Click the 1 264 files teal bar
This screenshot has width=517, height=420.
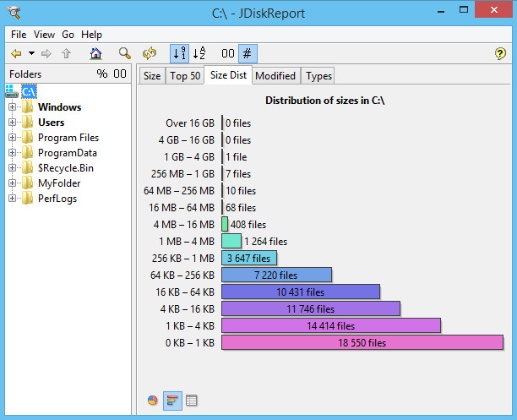tap(231, 241)
